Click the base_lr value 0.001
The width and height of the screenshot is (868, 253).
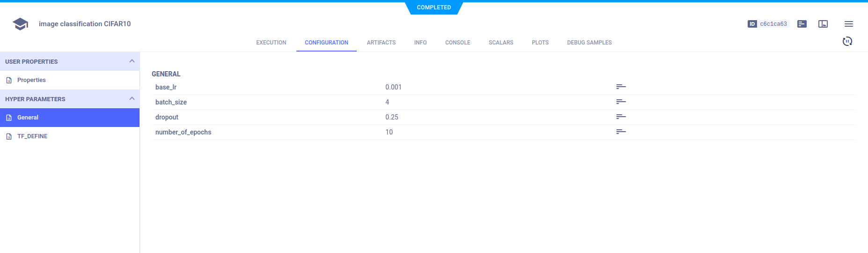[x=393, y=87]
